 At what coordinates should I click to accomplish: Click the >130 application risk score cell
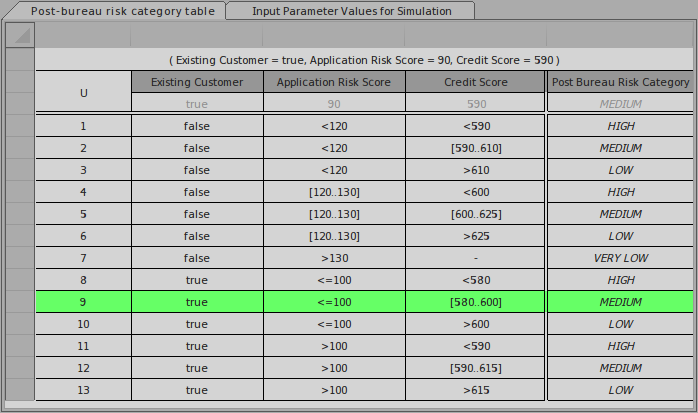click(334, 258)
